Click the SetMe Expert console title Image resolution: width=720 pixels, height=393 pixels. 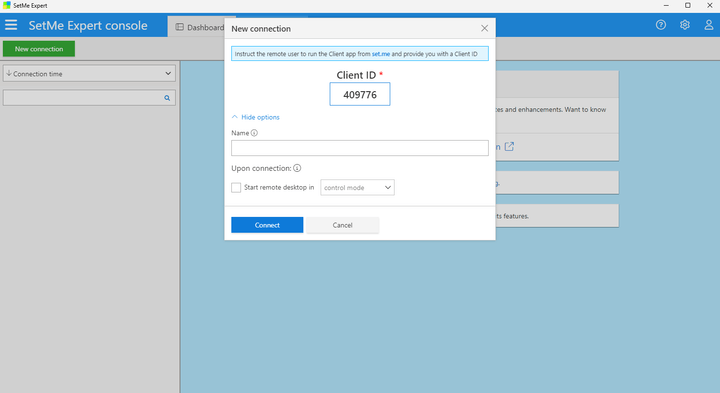[88, 25]
